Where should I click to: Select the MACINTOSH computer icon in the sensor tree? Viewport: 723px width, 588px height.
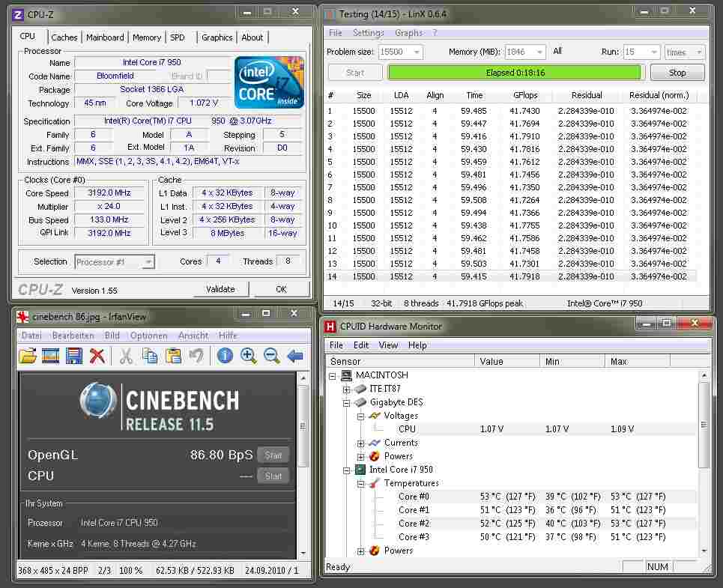pyautogui.click(x=346, y=375)
